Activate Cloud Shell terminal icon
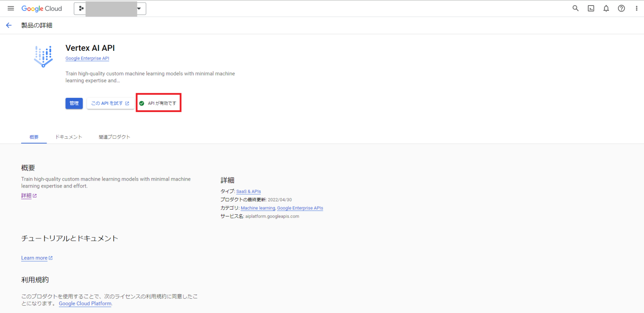Image resolution: width=644 pixels, height=313 pixels. coord(591,9)
